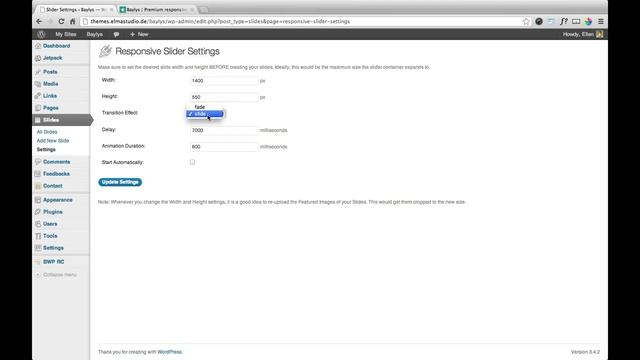Open Pages sidebar item
Image resolution: width=640 pixels, height=360 pixels.
pyautogui.click(x=51, y=108)
